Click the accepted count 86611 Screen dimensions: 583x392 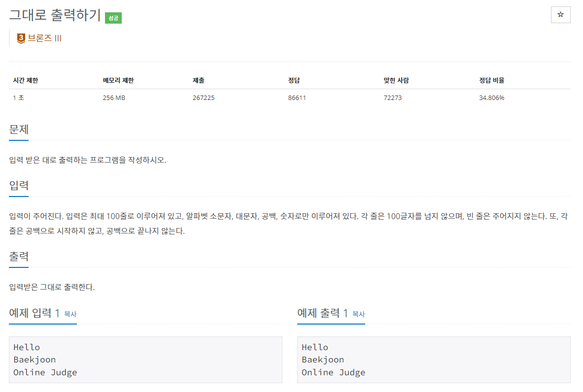[x=297, y=98]
